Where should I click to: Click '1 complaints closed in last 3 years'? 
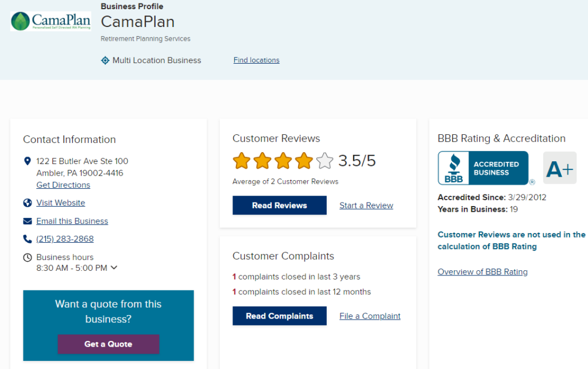pos(296,277)
